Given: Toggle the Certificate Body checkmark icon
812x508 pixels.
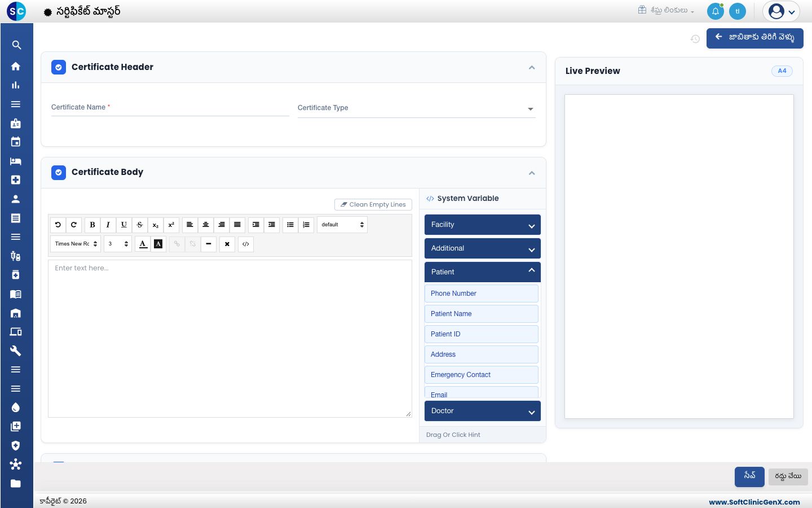Looking at the screenshot, I should pos(59,172).
